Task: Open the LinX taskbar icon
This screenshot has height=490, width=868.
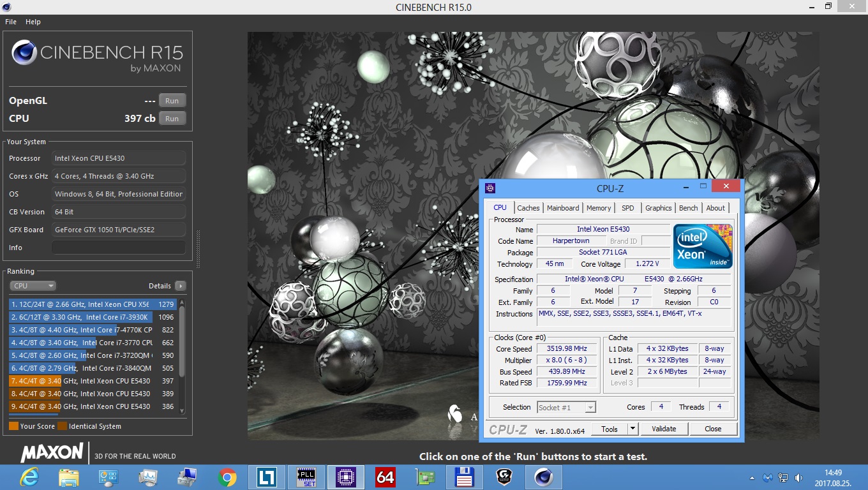Action: (267, 477)
